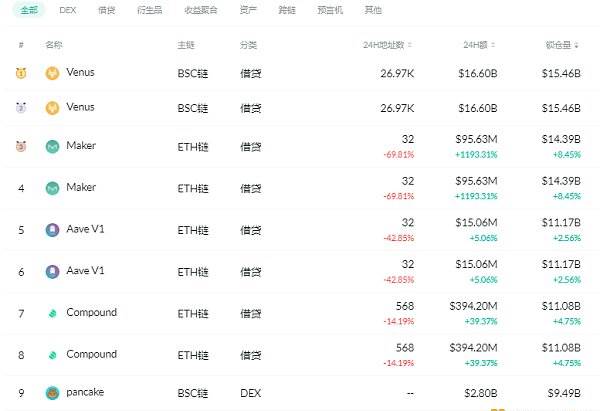Switch to the DEX tab
Screen dimensions: 600x411
(x=68, y=10)
